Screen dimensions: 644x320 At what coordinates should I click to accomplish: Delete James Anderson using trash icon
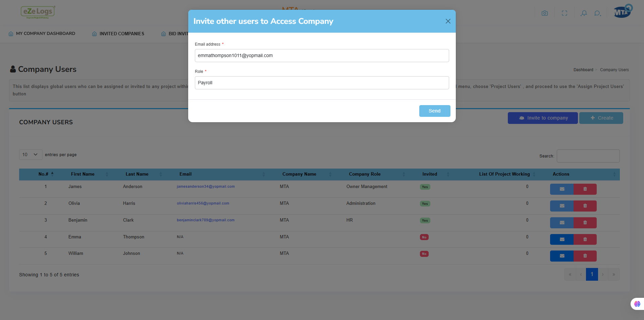click(585, 189)
